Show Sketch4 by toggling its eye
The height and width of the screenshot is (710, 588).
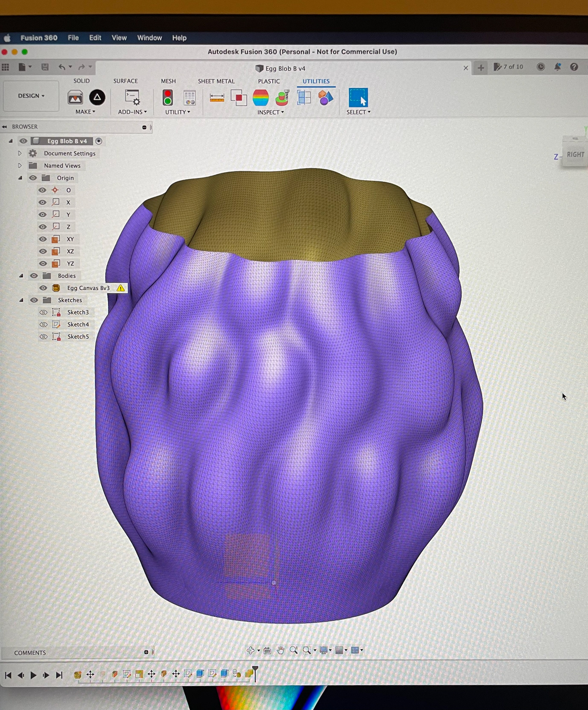point(43,325)
